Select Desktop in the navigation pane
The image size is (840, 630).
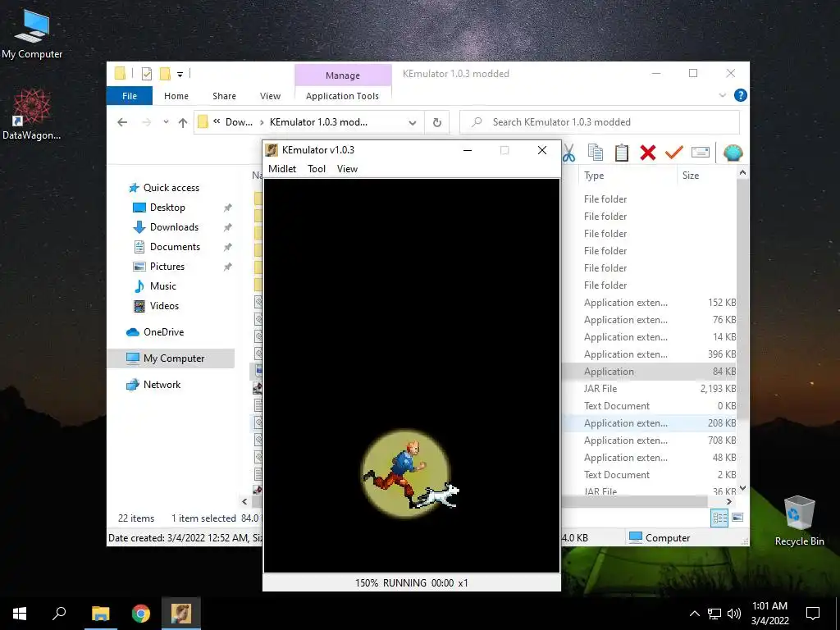pyautogui.click(x=167, y=208)
